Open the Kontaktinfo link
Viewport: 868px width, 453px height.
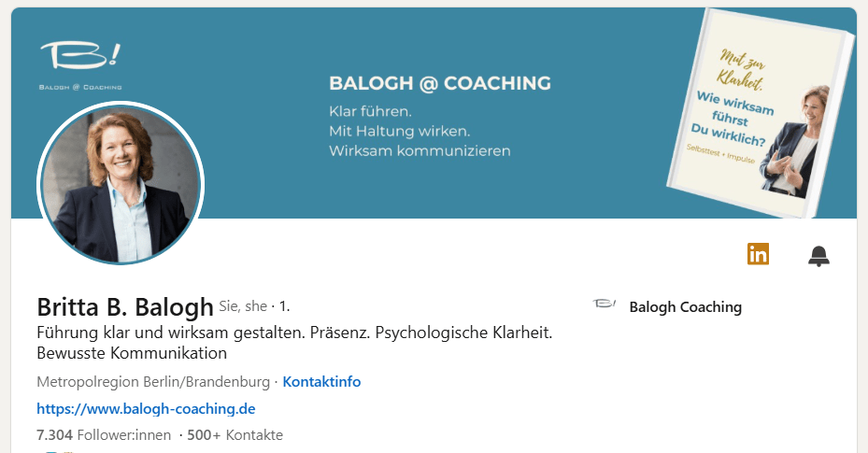click(x=321, y=381)
